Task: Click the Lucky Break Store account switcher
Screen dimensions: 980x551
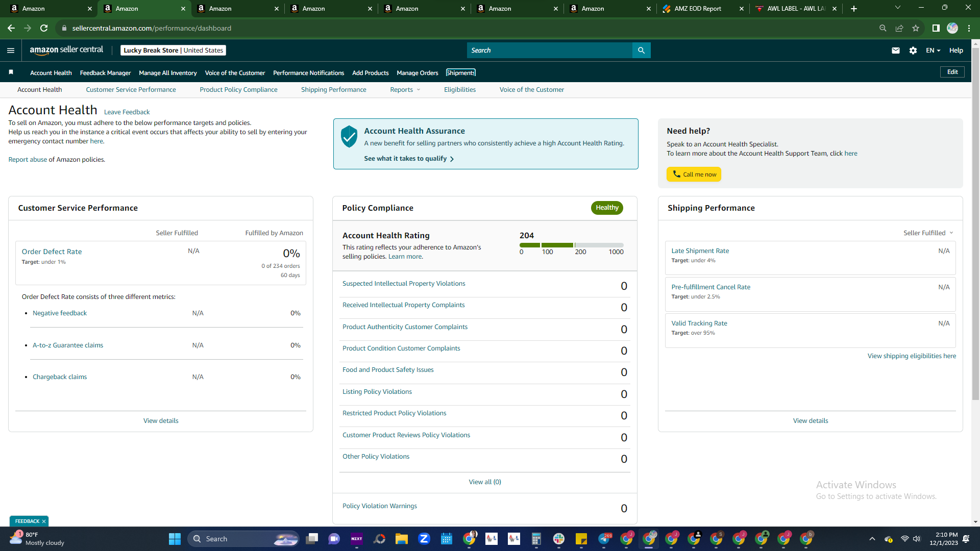Action: (173, 50)
